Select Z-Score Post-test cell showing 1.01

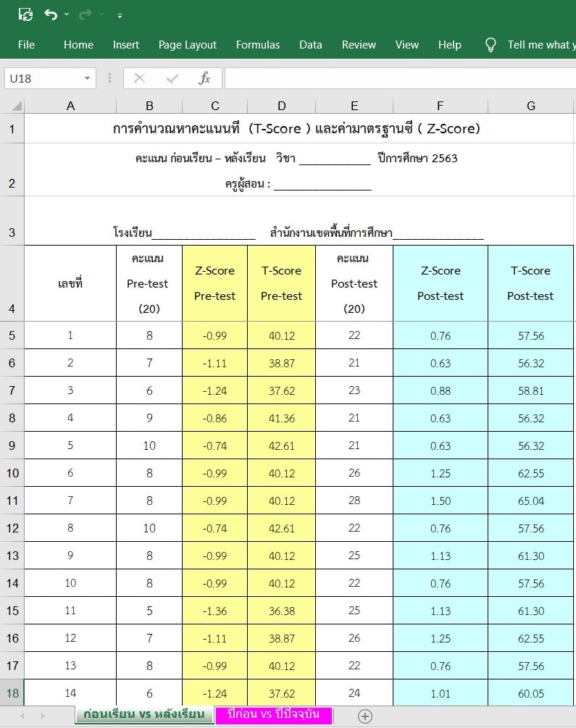[x=441, y=693]
